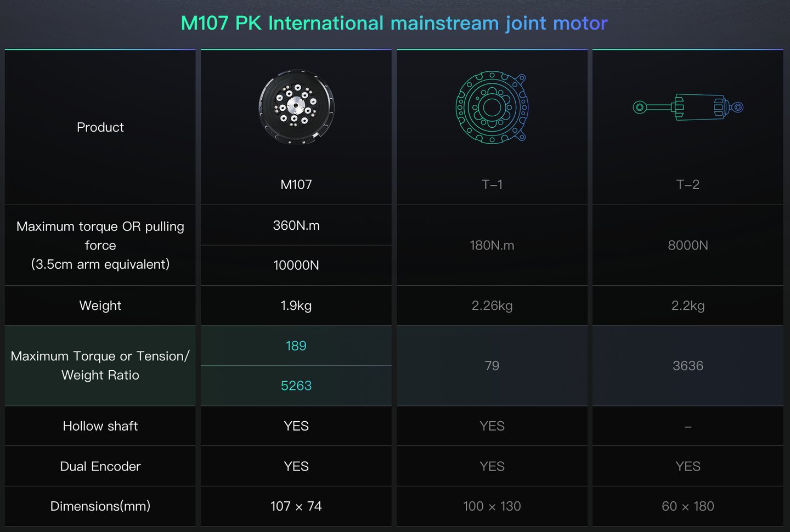Click the highlighted 189 ratio value
The width and height of the screenshot is (790, 532).
(296, 346)
